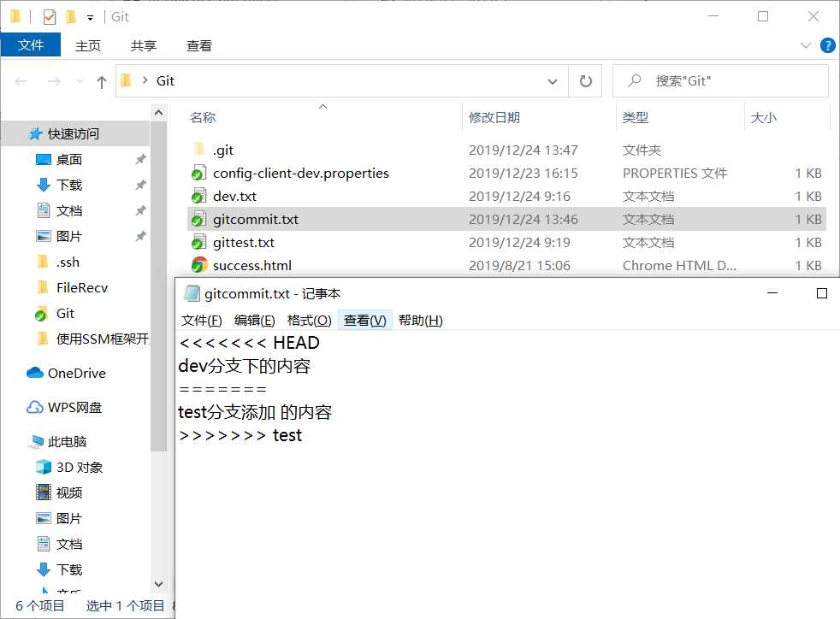Click the OneDrive cloud icon

tap(35, 373)
